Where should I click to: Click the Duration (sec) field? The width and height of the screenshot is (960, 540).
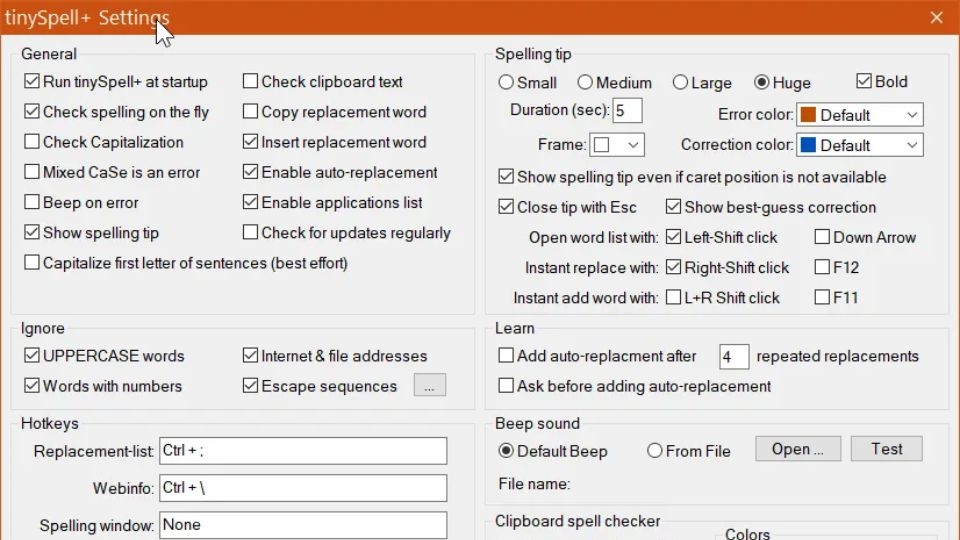[x=628, y=111]
